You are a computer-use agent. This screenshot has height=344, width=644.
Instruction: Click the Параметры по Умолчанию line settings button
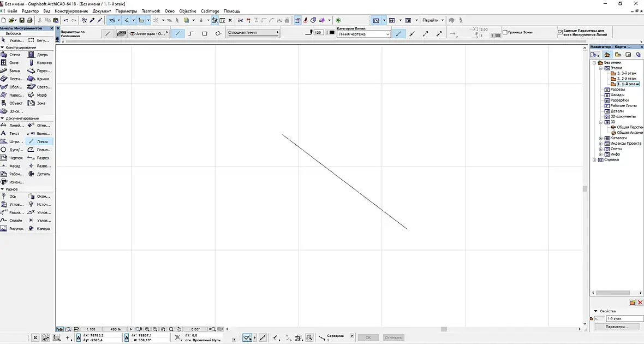[x=108, y=34]
